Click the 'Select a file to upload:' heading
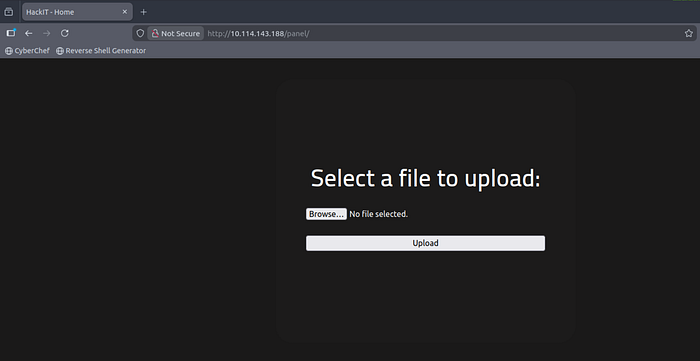 click(425, 178)
